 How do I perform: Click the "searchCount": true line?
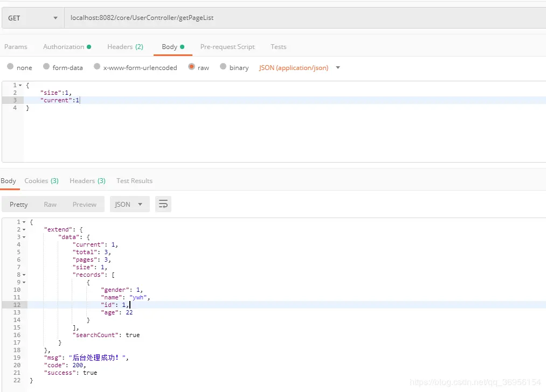point(106,335)
